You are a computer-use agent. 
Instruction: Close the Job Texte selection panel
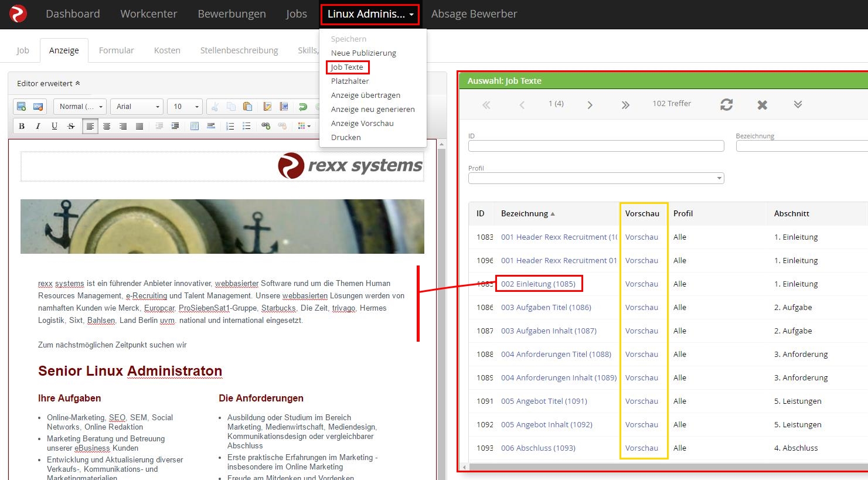(762, 105)
